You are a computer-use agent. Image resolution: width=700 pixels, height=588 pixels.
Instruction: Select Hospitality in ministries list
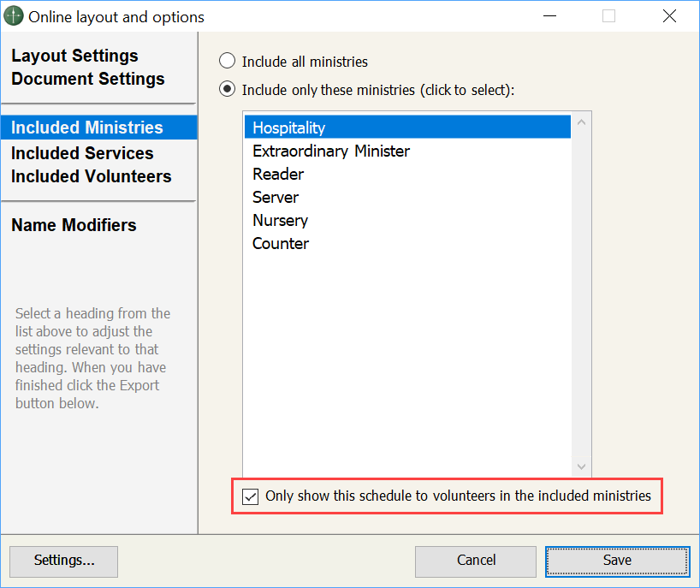coord(289,128)
